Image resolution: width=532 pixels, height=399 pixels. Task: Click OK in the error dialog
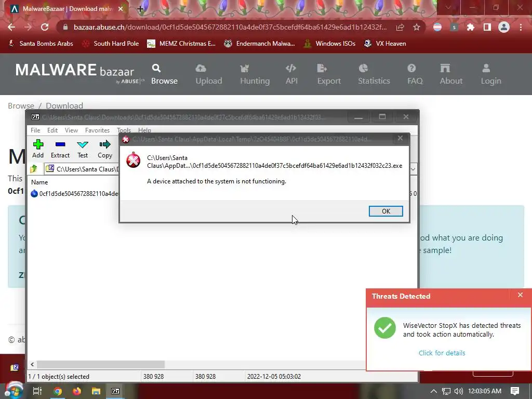(386, 211)
